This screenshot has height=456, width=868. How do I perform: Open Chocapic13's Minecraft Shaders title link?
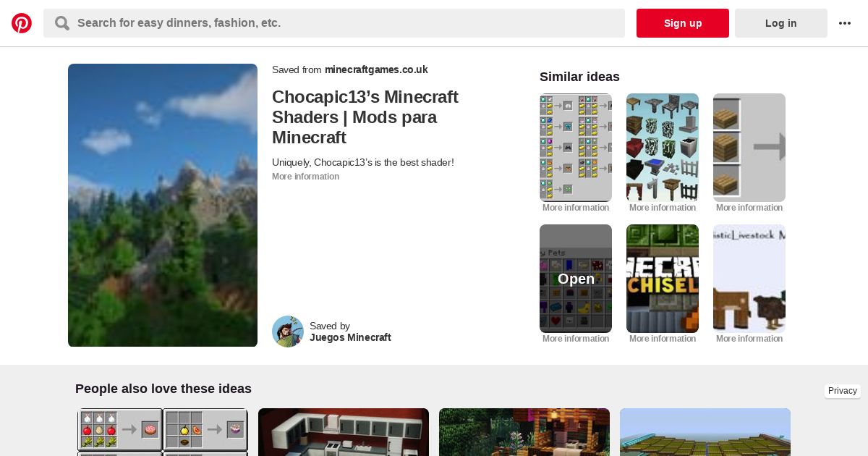click(x=365, y=117)
